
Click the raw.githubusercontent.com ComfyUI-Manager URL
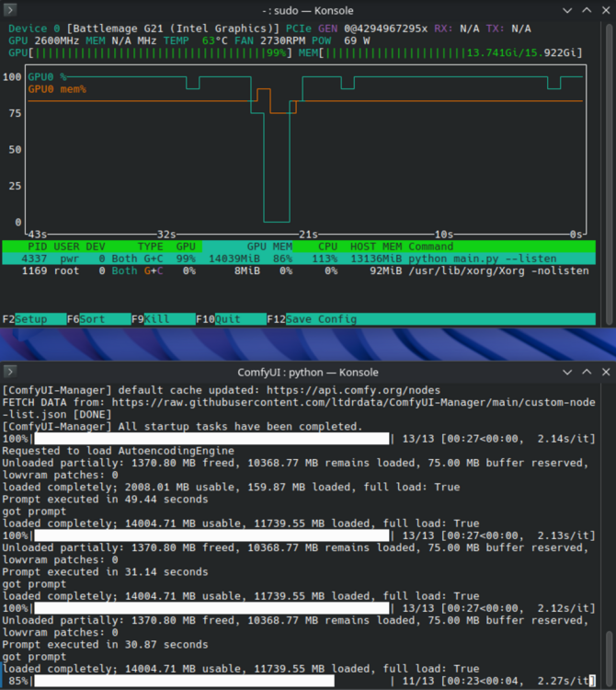tap(353, 402)
